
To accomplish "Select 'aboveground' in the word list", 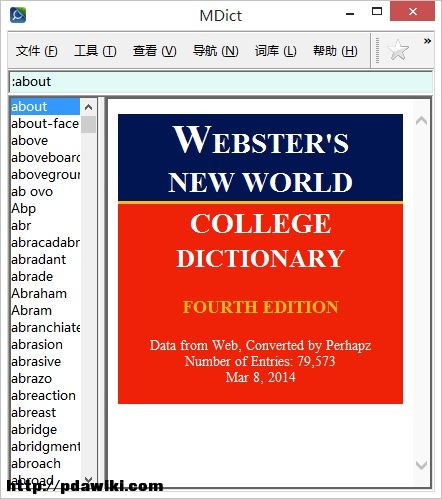I will tap(45, 175).
